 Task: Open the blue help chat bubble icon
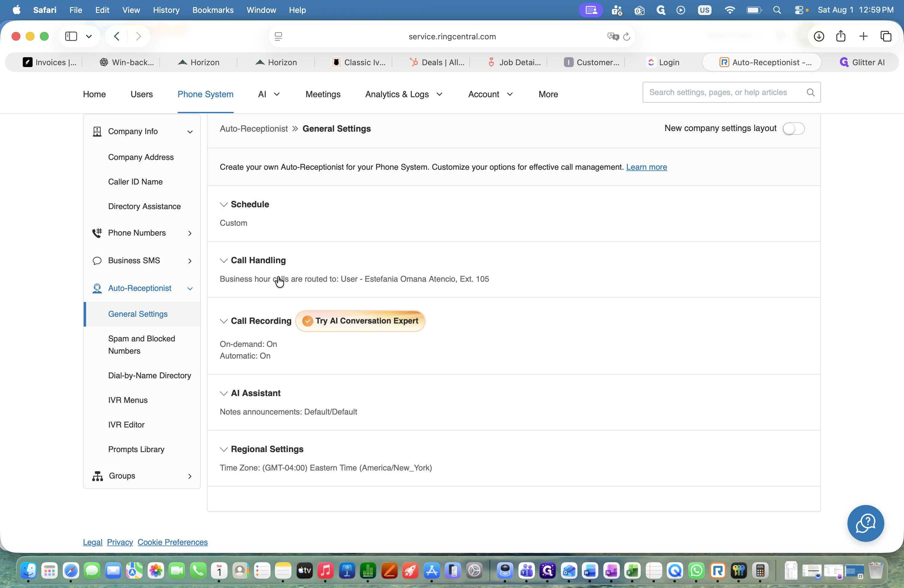(865, 523)
